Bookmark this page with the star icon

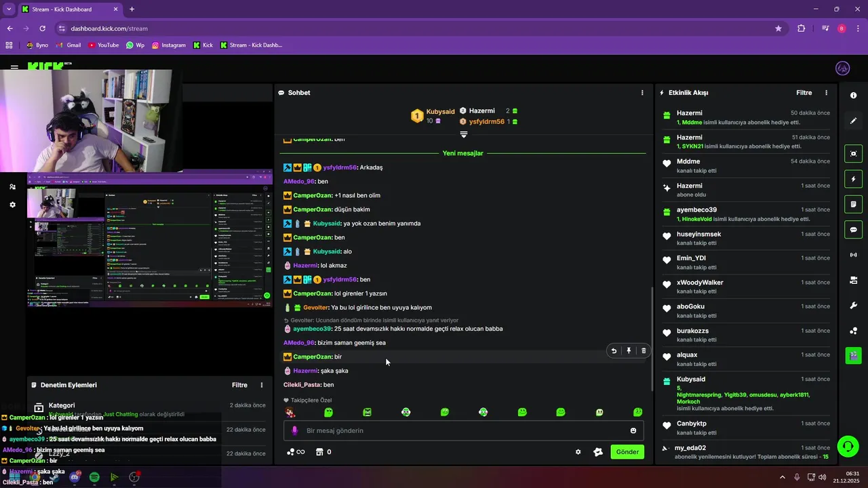tap(778, 28)
